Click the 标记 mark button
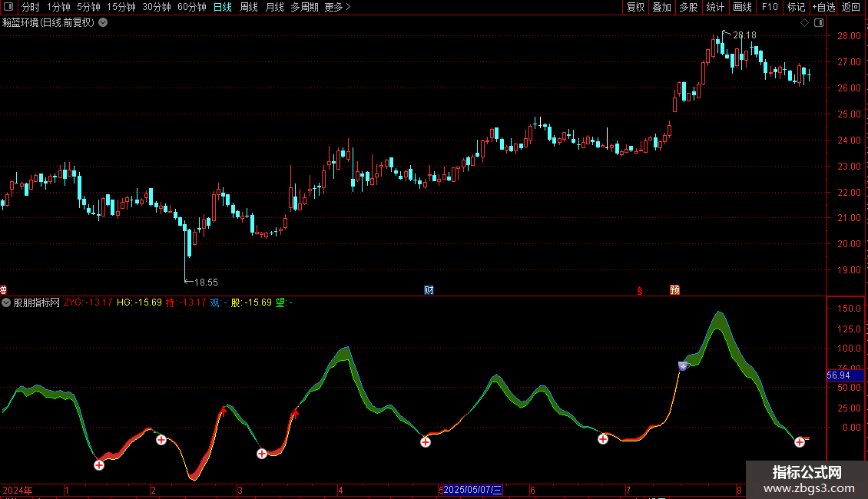 tap(796, 7)
